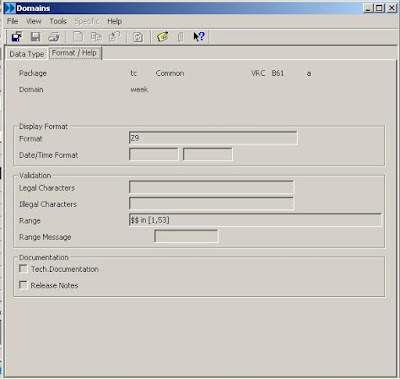This screenshot has width=400, height=379.
Task: Click the Legal Characters input field
Action: (x=211, y=187)
